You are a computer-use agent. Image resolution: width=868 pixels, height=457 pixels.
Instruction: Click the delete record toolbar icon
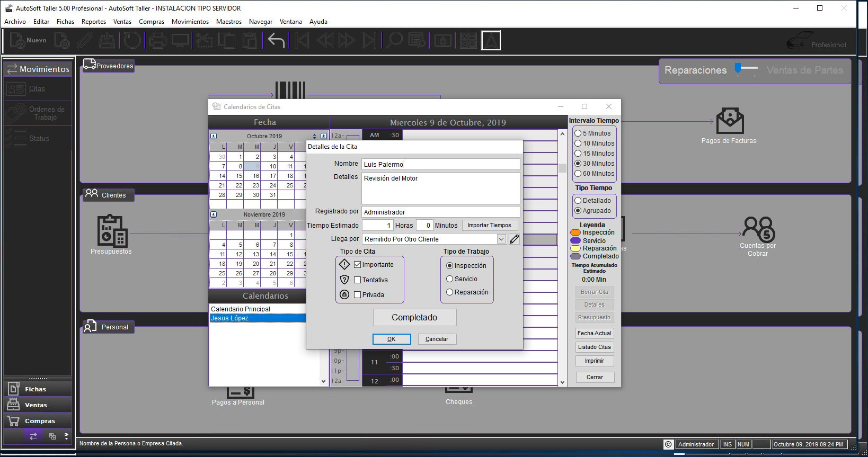[x=62, y=40]
